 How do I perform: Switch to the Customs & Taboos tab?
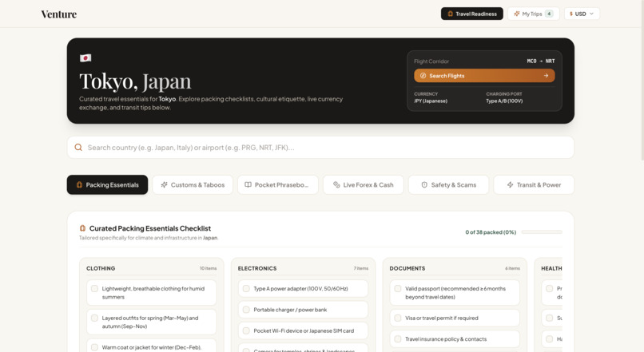193,184
